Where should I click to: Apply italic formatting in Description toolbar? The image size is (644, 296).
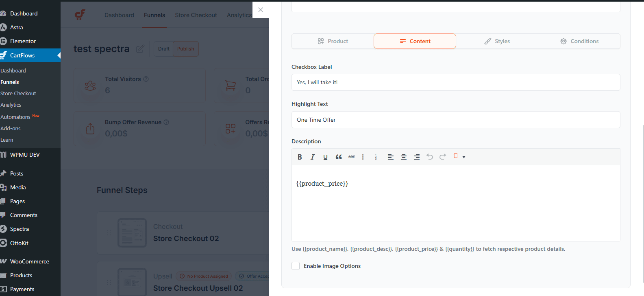click(312, 157)
